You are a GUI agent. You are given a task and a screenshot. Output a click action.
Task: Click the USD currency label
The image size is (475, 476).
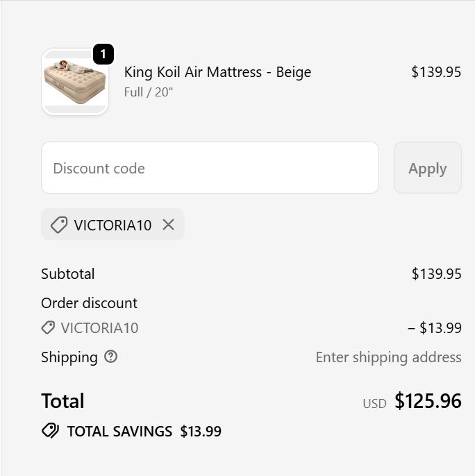pos(374,403)
